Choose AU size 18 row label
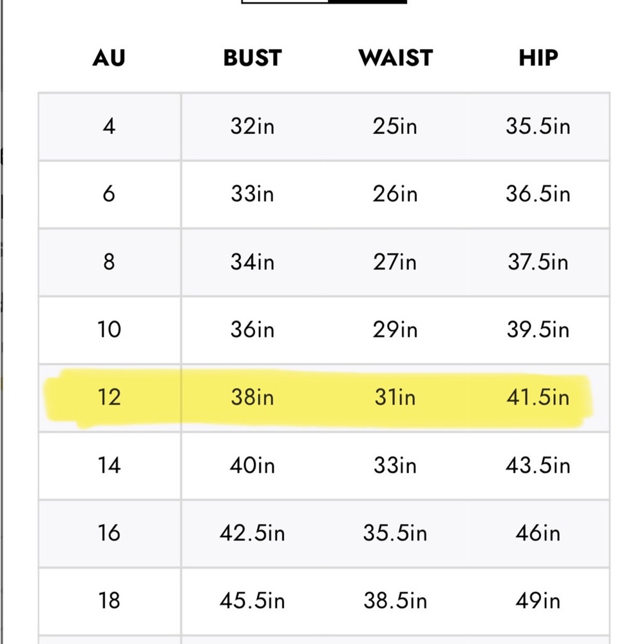Screen dimensions: 644x644 click(x=109, y=601)
